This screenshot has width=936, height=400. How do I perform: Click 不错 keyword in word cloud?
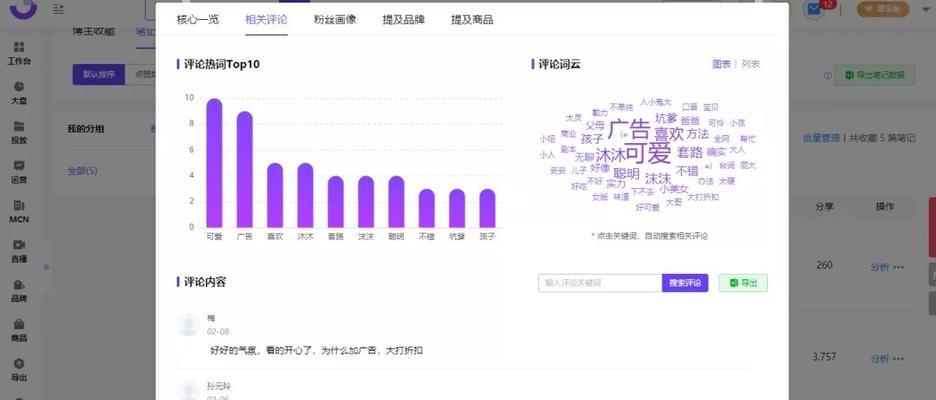tap(687, 171)
